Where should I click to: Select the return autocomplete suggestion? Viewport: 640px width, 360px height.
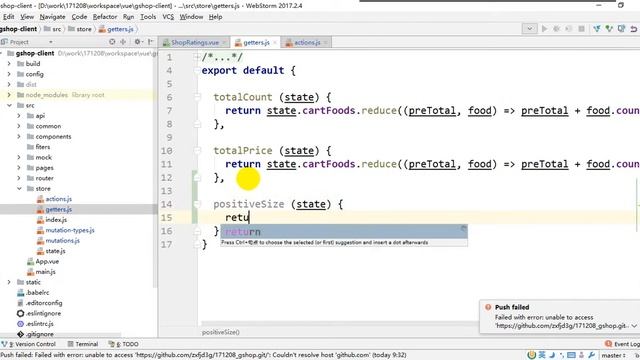pos(344,231)
